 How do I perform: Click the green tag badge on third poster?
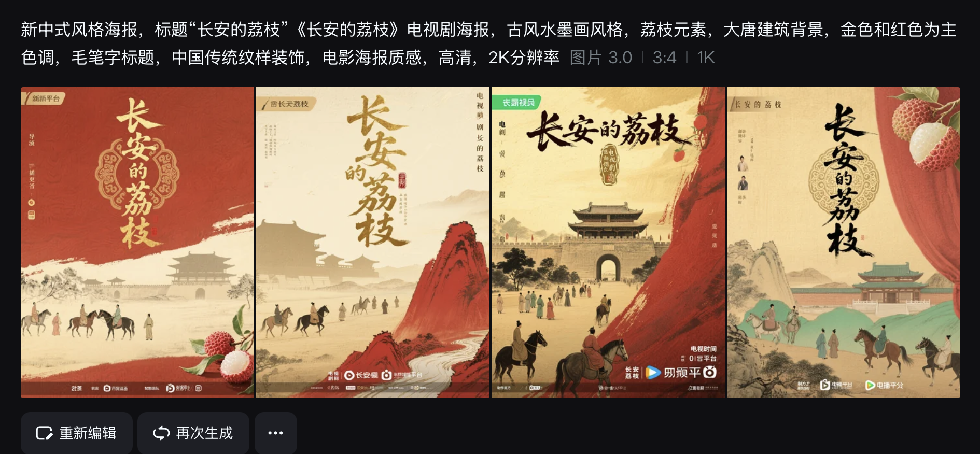pos(517,102)
